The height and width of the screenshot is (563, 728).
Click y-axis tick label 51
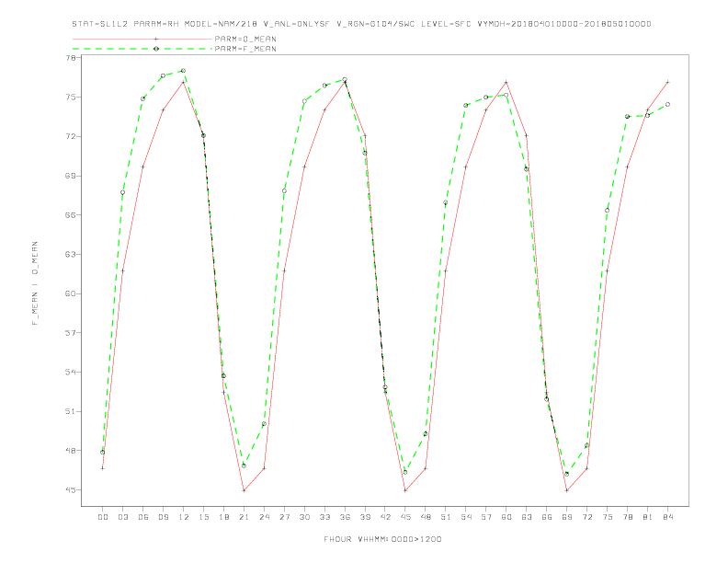(x=70, y=411)
